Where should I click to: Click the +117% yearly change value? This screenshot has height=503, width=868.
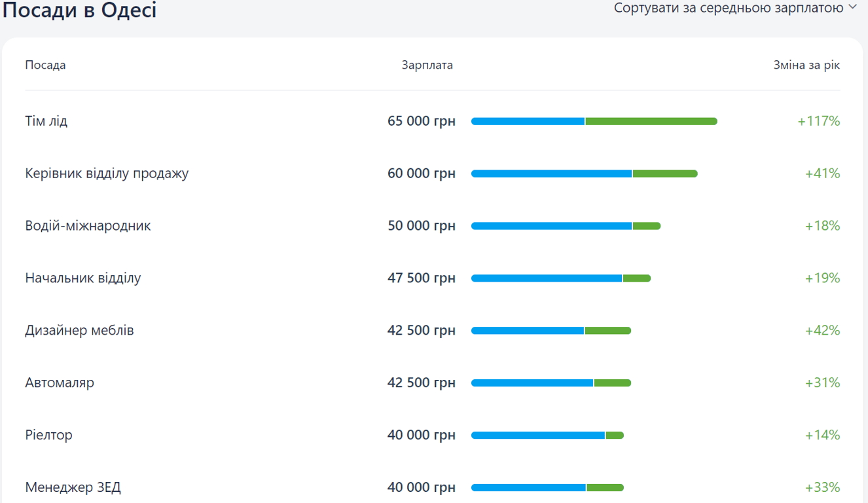[x=818, y=121]
